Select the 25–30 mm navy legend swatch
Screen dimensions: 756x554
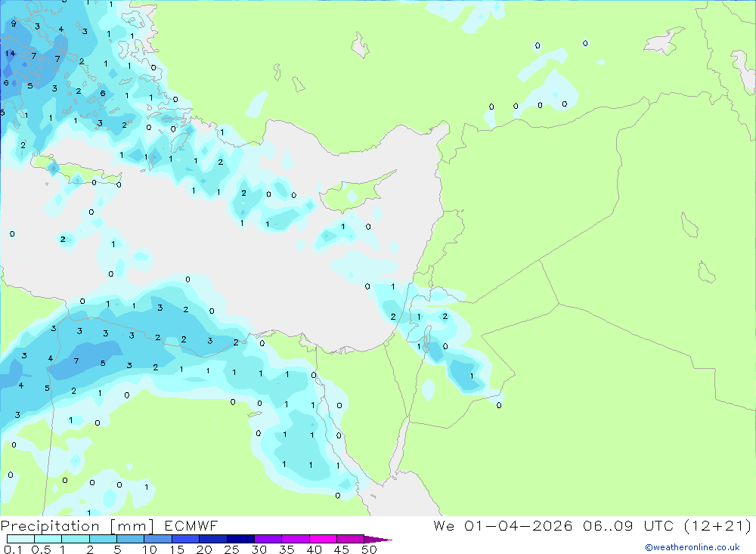click(x=240, y=539)
